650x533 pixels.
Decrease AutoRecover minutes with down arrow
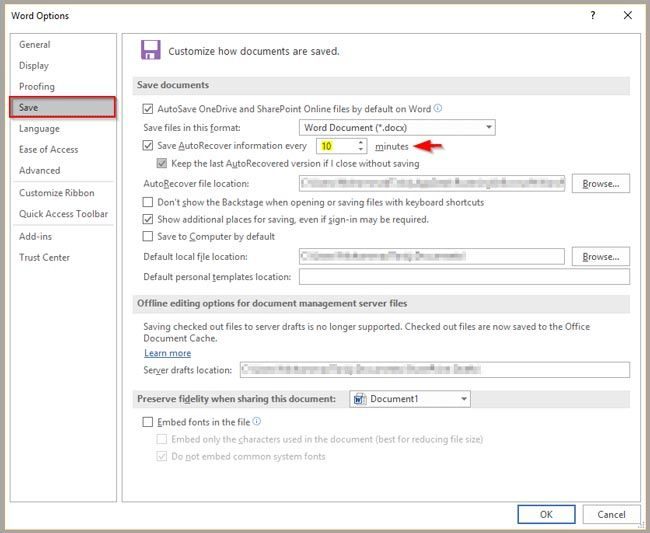tap(361, 149)
